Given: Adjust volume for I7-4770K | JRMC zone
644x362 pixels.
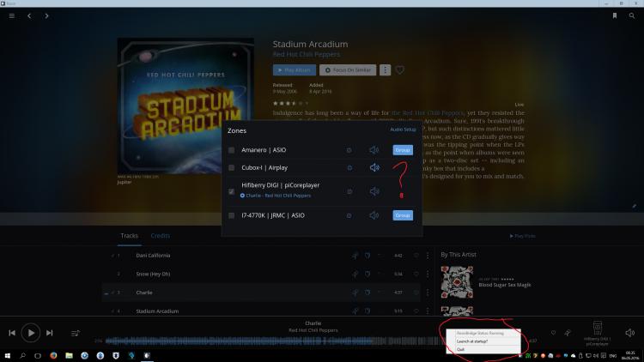Looking at the screenshot, I should [374, 215].
